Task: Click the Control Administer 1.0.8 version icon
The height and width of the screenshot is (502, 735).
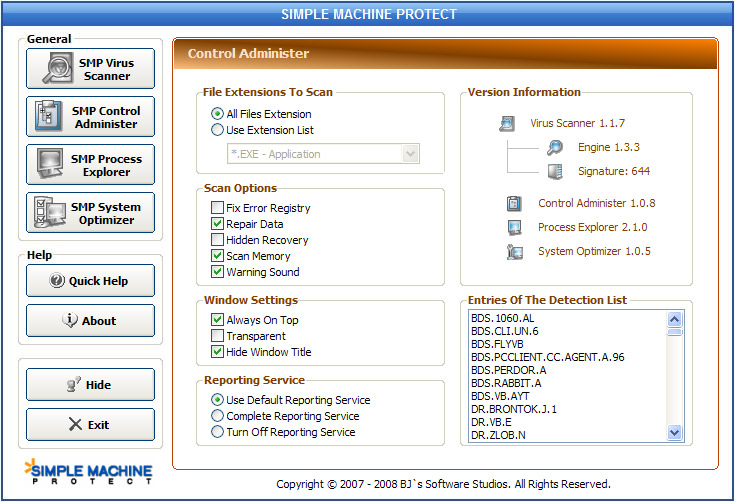Action: (x=514, y=203)
